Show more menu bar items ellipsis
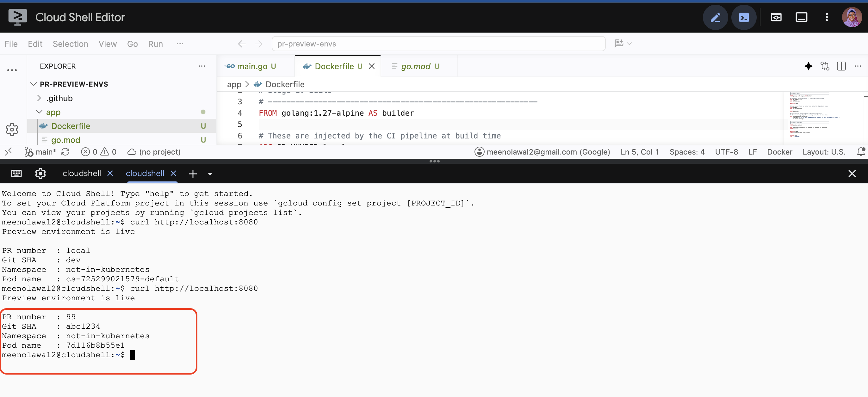The height and width of the screenshot is (397, 868). click(180, 43)
